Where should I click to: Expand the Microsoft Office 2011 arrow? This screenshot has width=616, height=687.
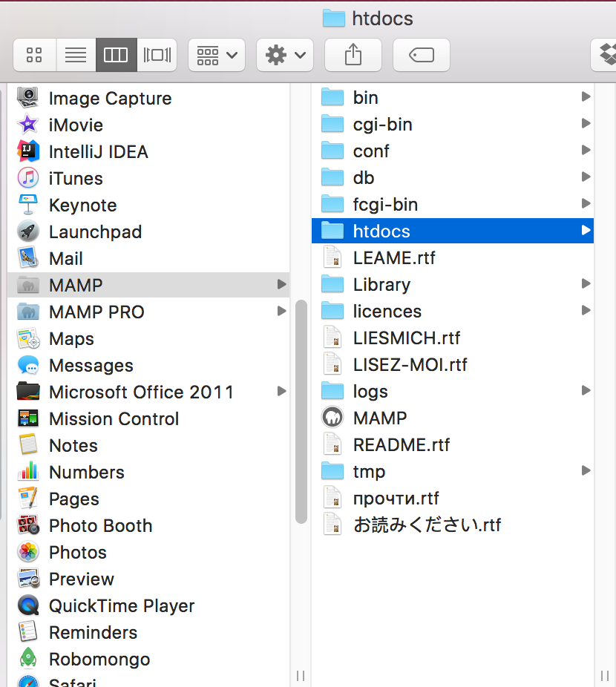click(282, 391)
